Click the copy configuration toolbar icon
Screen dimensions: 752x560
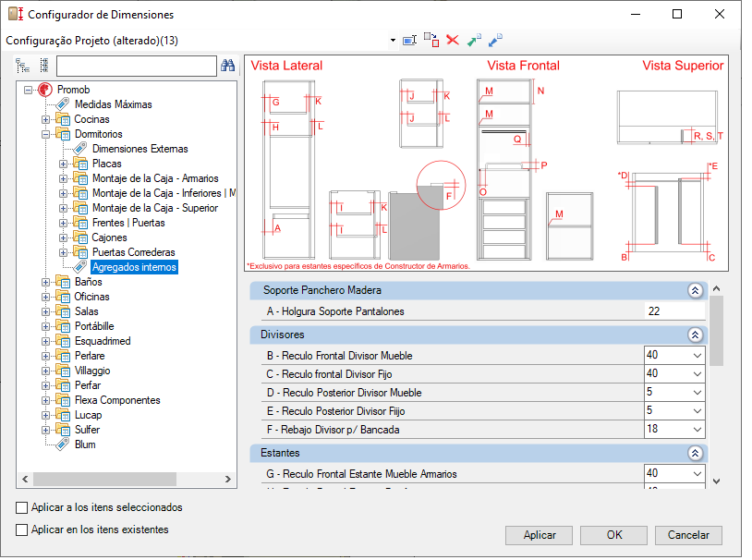pyautogui.click(x=431, y=41)
